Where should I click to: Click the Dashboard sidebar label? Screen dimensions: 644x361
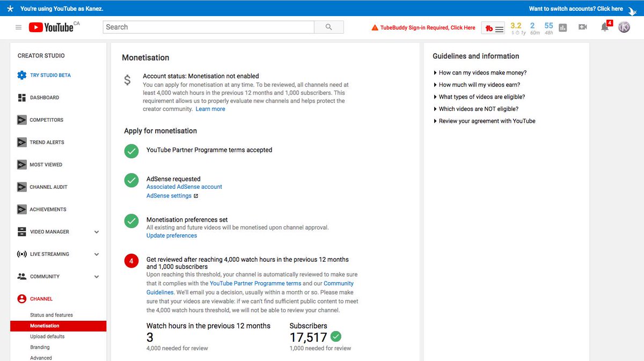[x=45, y=98]
